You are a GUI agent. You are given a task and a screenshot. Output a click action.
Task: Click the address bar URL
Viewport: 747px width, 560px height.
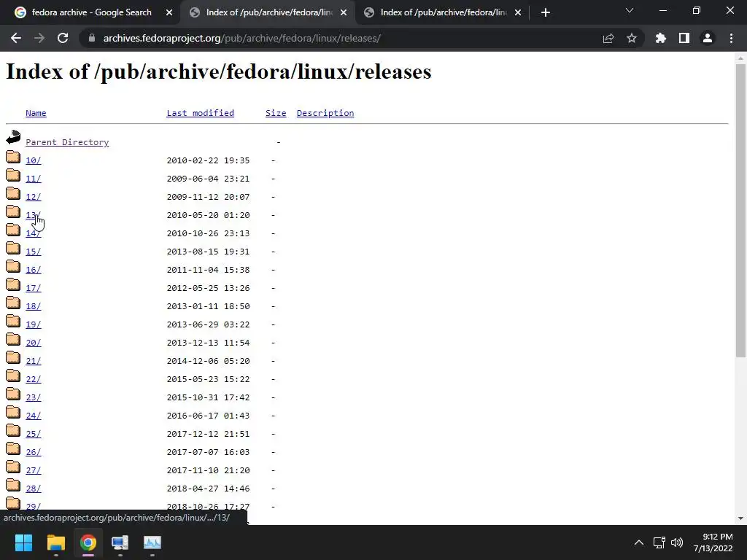click(242, 38)
